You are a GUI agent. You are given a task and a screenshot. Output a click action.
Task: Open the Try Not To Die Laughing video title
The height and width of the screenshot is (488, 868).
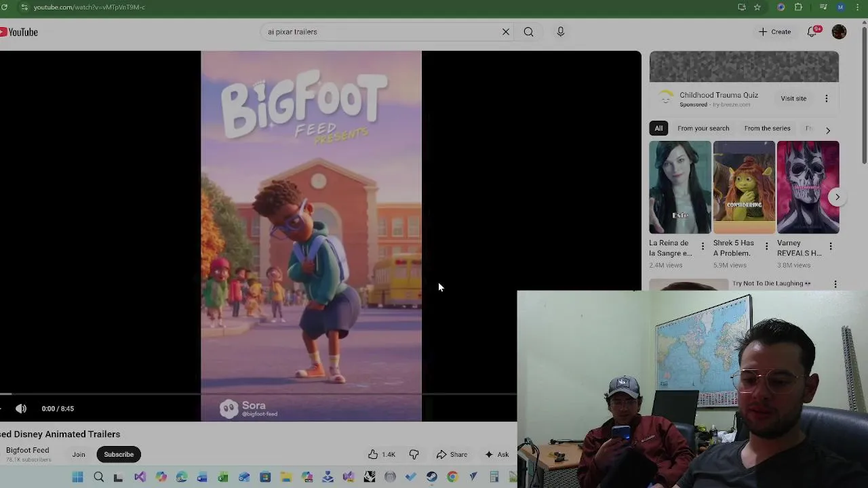772,283
